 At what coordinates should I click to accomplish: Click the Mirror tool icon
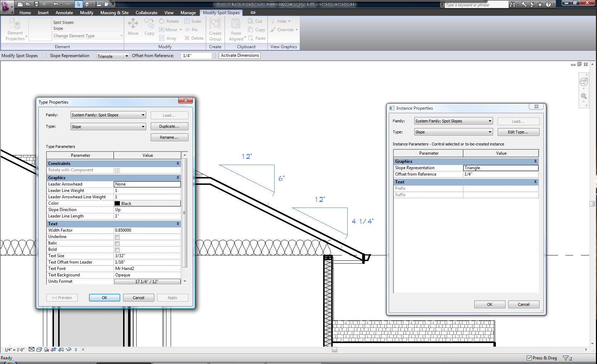(162, 30)
